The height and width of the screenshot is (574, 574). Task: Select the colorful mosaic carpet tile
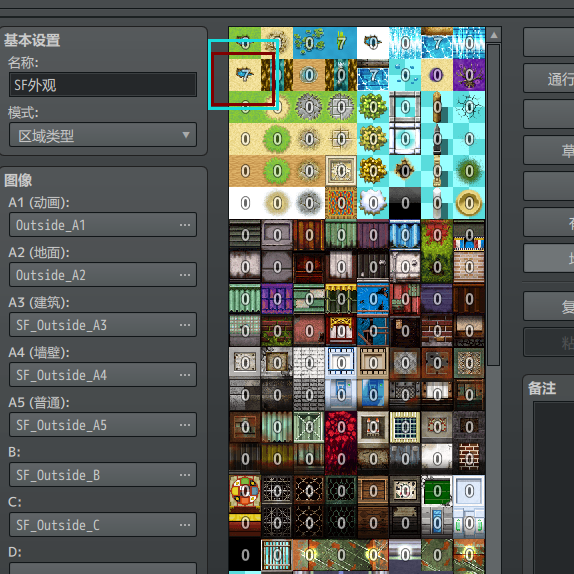point(341,203)
